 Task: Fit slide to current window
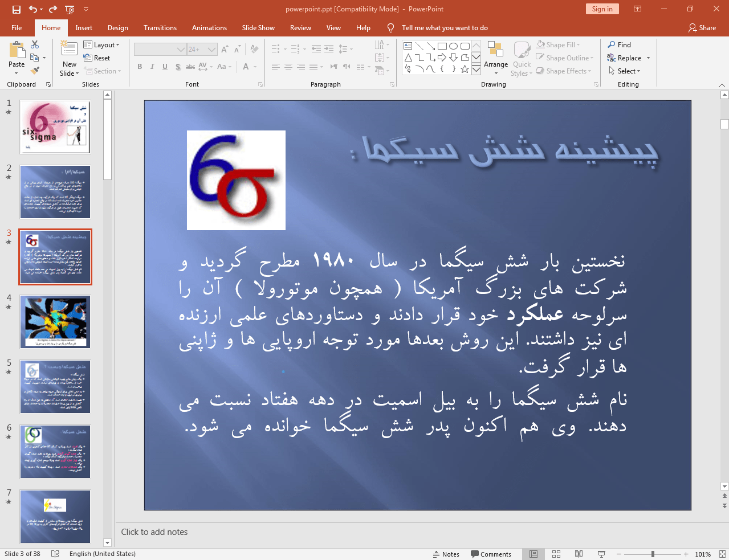[x=722, y=554]
